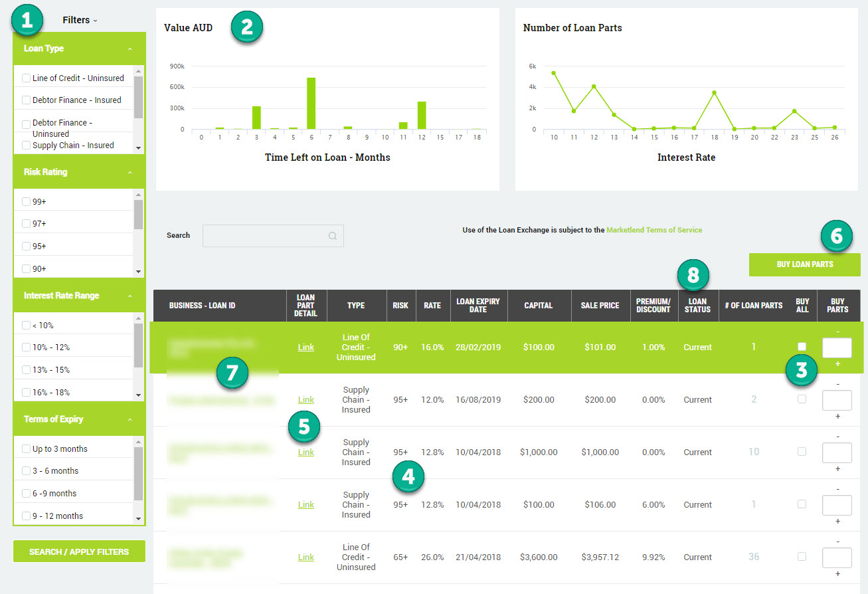Collapse the Terms of Expiry section
The width and height of the screenshot is (868, 594).
point(130,420)
